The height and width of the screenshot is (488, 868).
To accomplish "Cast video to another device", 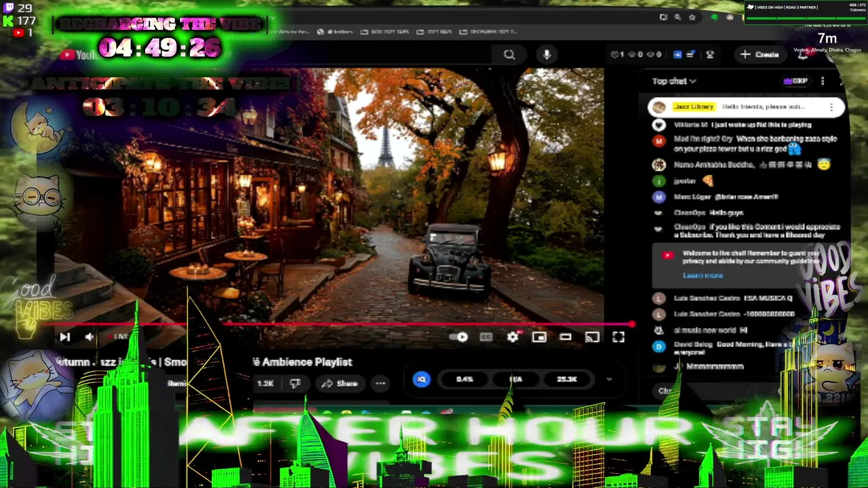I will click(x=592, y=337).
